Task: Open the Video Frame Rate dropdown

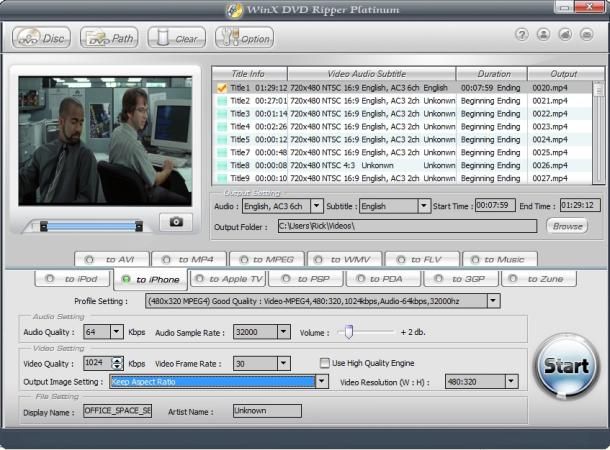Action: click(284, 363)
